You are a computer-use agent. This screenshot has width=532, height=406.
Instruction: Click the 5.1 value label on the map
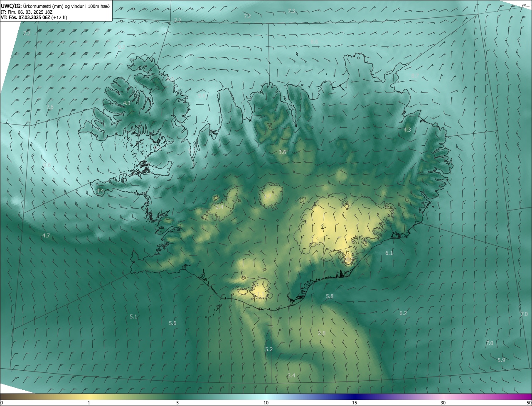(x=133, y=316)
